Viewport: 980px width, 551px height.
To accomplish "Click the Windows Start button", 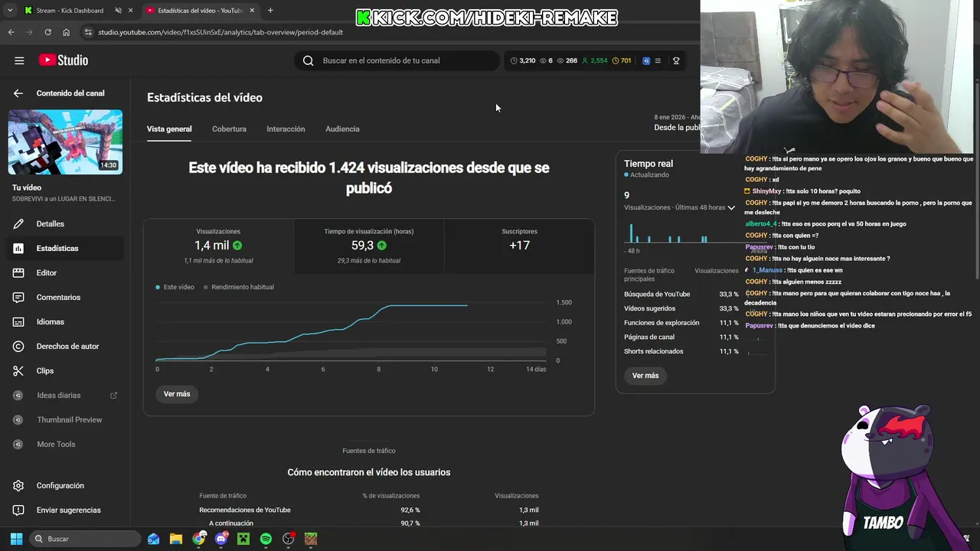I will 16,539.
